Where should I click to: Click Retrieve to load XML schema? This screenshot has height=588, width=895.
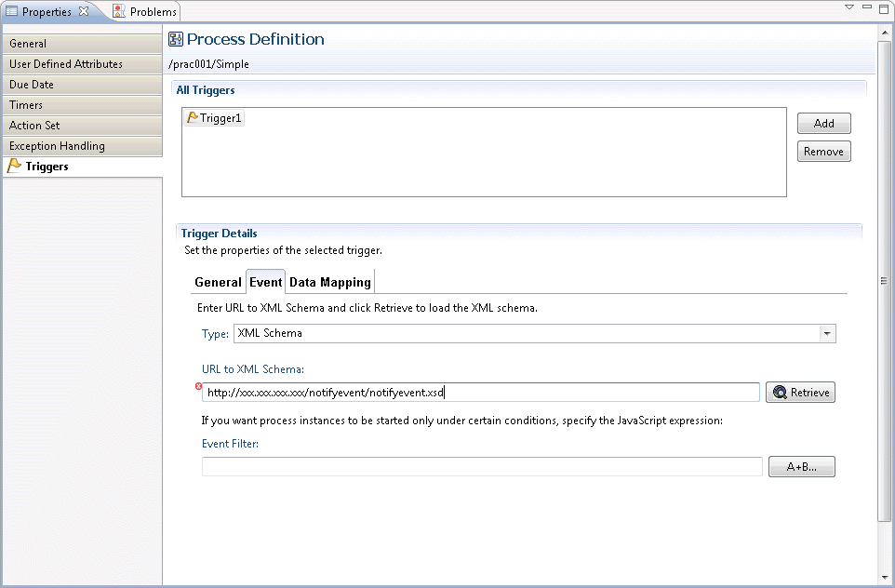[800, 393]
